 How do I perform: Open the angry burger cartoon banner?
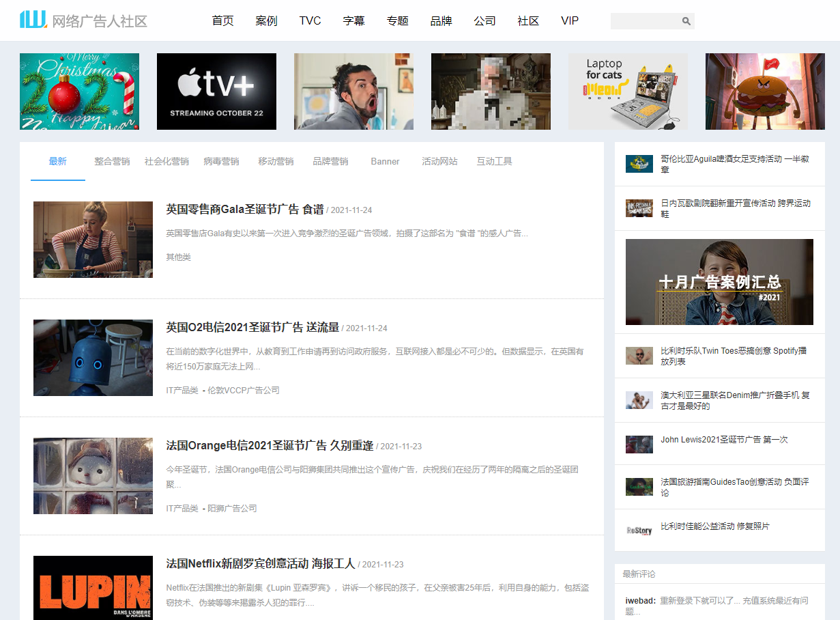(765, 91)
